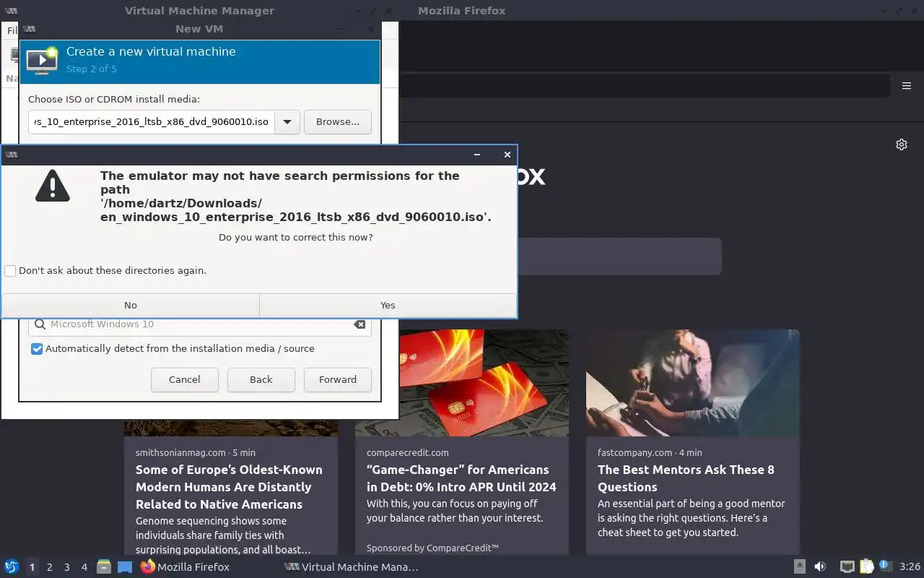Open "The Best Mentors Ask These 8 Questions" article
This screenshot has width=924, height=578.
click(x=686, y=478)
